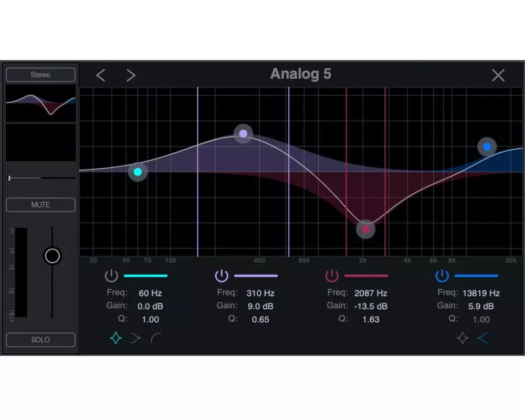Select bell filter shape for blue band
This screenshot has height=420, width=525.
tap(463, 339)
